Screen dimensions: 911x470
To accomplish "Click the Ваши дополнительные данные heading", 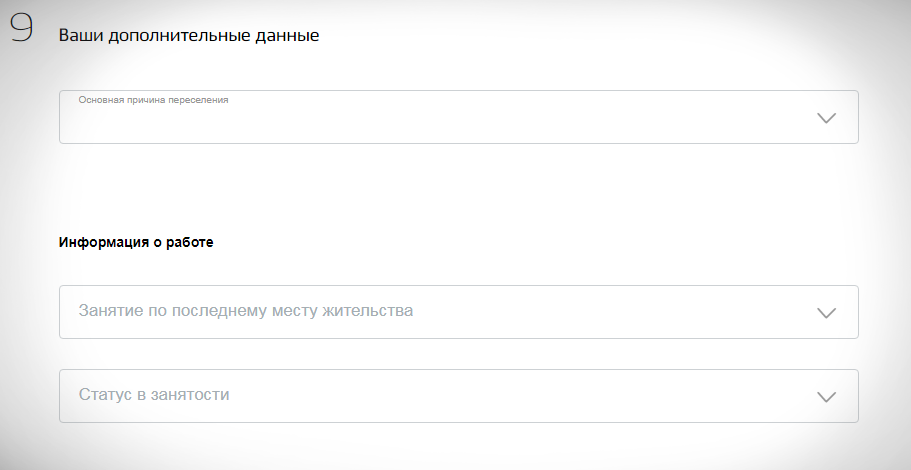I will (x=189, y=36).
